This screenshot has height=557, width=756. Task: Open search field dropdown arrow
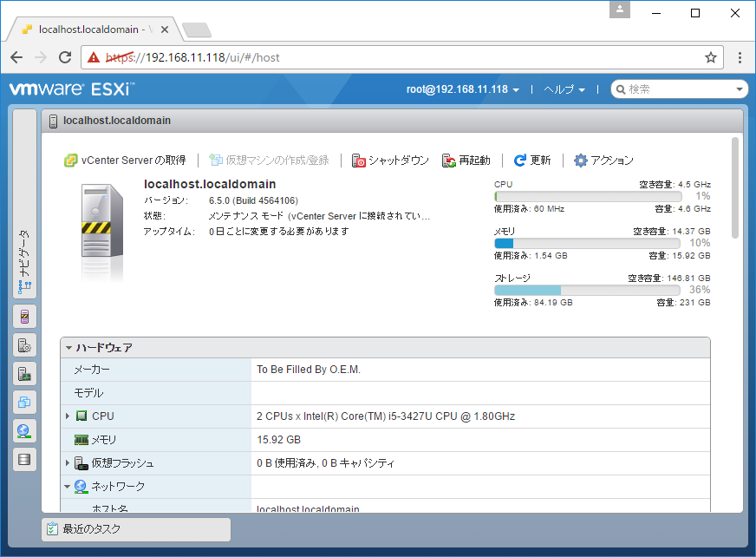740,89
